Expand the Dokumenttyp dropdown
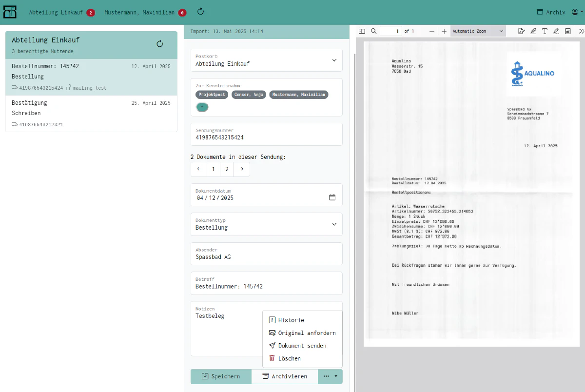The image size is (585, 392). tap(334, 224)
